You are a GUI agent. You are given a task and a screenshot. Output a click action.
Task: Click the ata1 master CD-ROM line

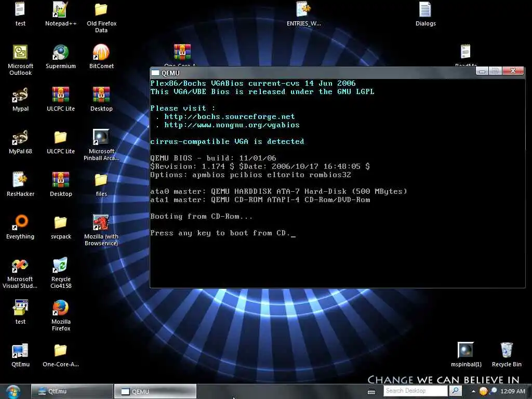(260, 200)
